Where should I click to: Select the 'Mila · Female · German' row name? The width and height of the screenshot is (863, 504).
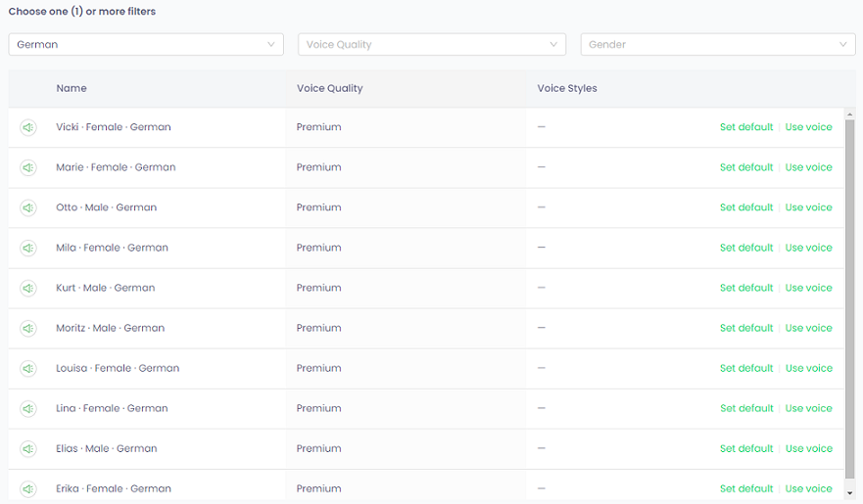click(x=112, y=248)
